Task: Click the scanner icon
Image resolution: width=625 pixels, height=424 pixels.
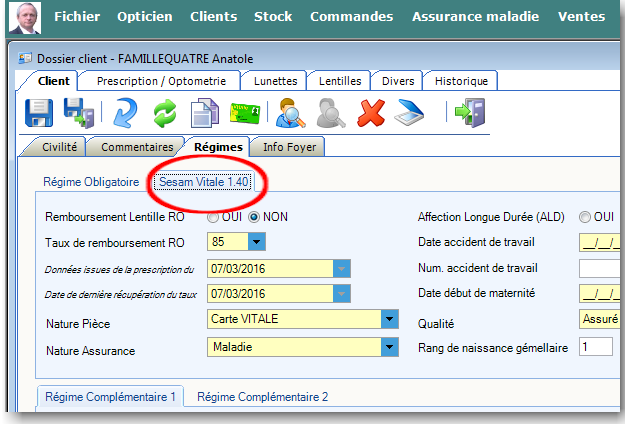Action: pyautogui.click(x=409, y=114)
